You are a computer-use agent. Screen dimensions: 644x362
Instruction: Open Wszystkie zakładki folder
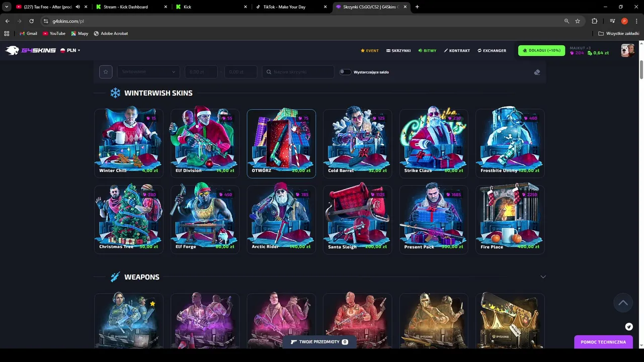(x=619, y=33)
